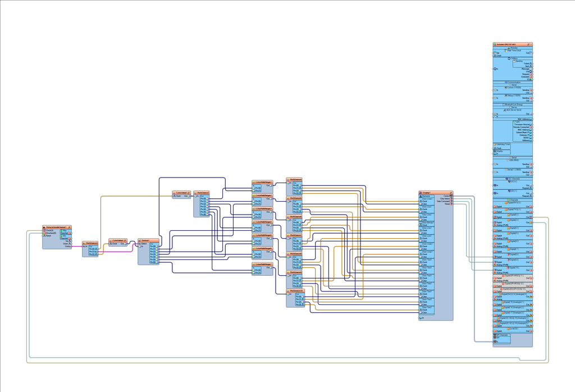Click the ColorMultiMerger1 header icon
The height and width of the screenshot is (392, 575).
pos(254,182)
